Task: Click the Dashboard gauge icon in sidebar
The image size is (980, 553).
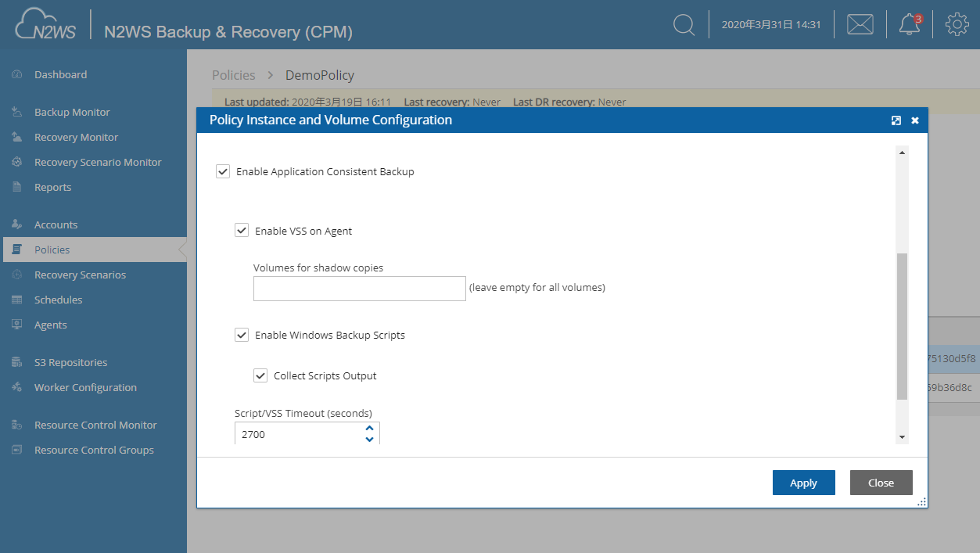Action: [17, 75]
